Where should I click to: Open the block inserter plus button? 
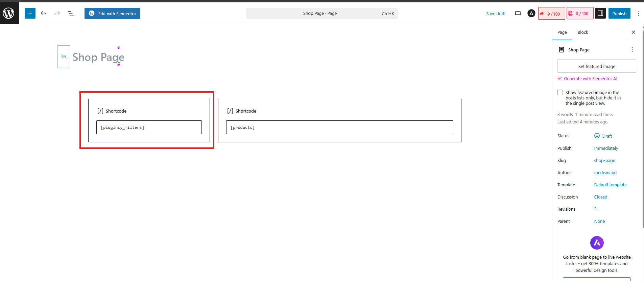coord(30,14)
